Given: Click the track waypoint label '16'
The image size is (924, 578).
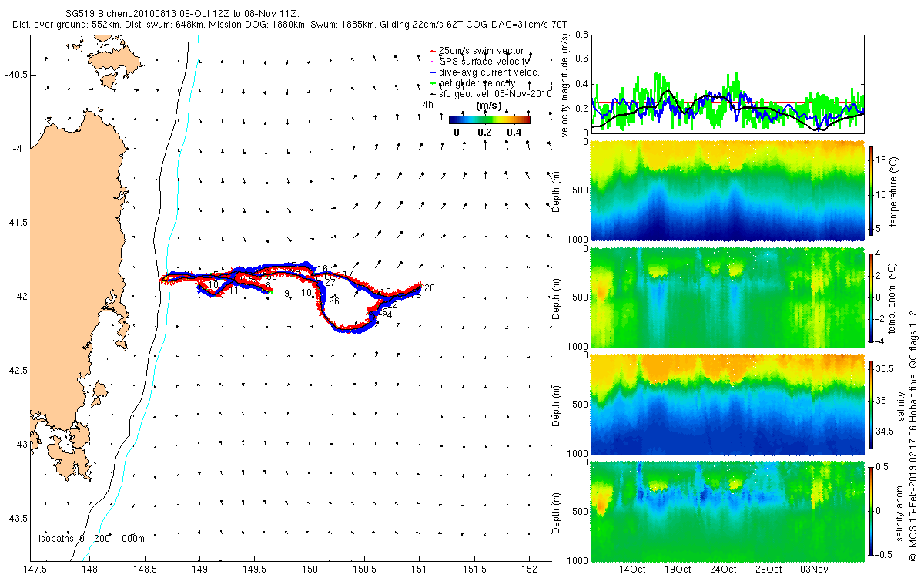Looking at the screenshot, I should (x=323, y=268).
